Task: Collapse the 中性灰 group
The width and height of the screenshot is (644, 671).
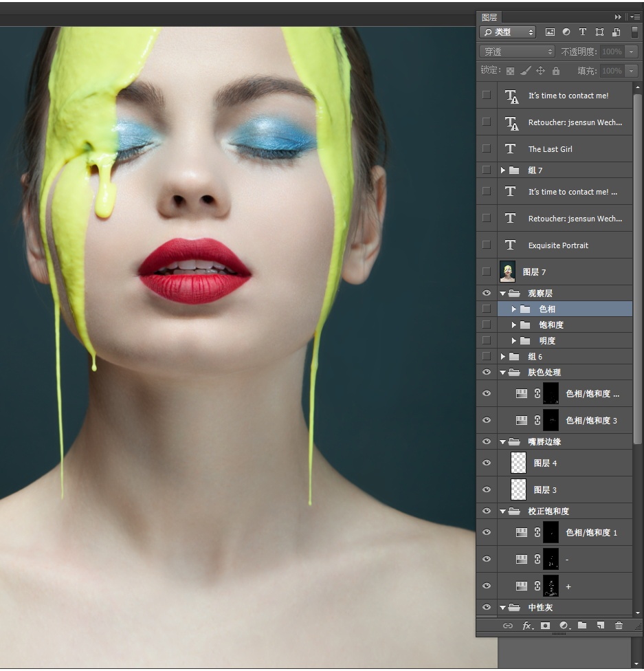Action: pyautogui.click(x=503, y=608)
